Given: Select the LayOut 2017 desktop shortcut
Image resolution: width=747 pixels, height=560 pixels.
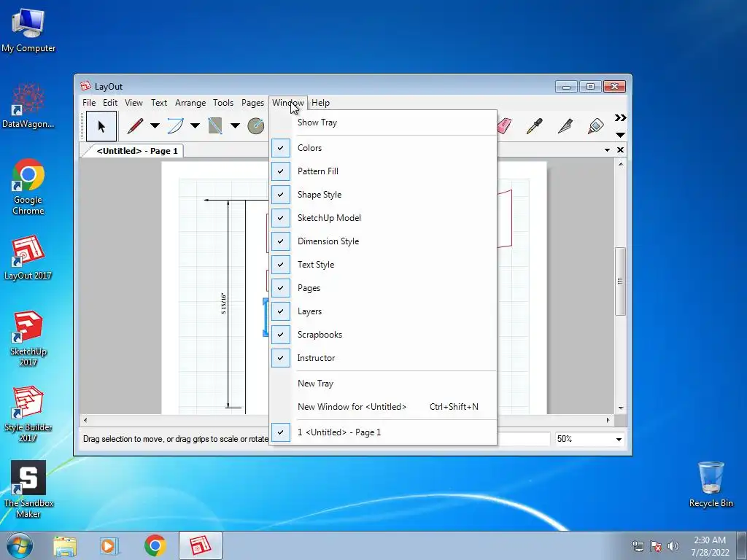Looking at the screenshot, I should 28,257.
